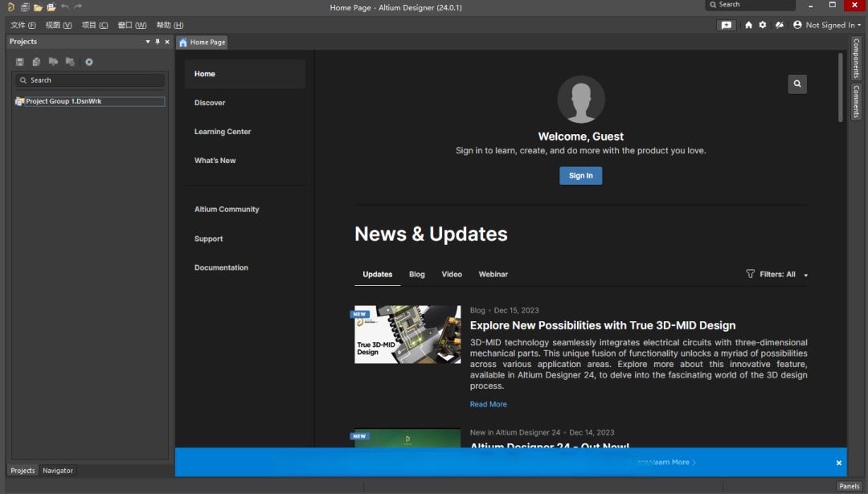Image resolution: width=868 pixels, height=494 pixels.
Task: Open What's New in the sidebar
Action: pyautogui.click(x=215, y=161)
